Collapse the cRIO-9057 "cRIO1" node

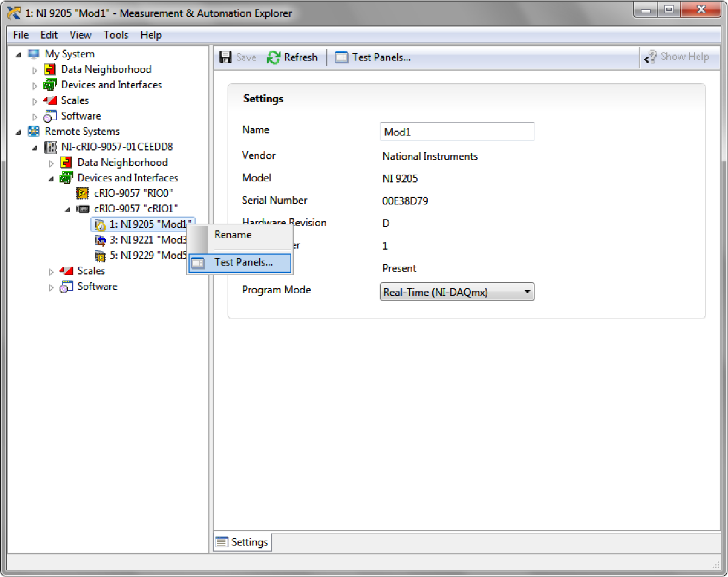pyautogui.click(x=67, y=209)
